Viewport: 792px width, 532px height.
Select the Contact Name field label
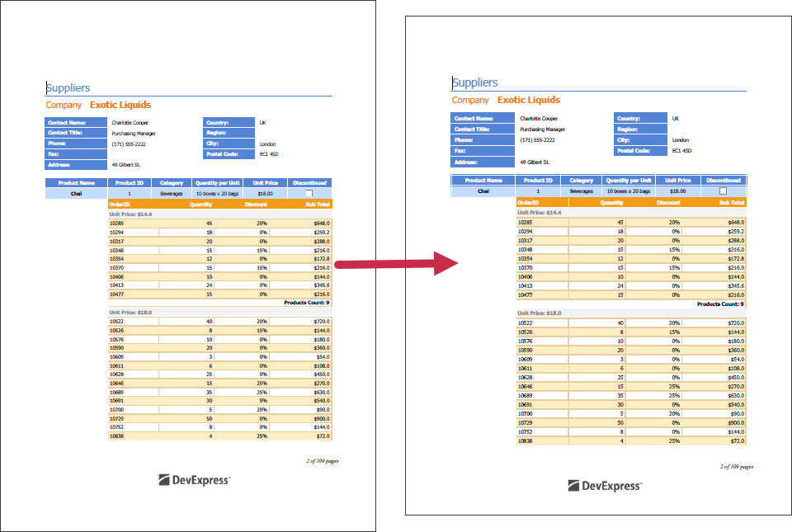click(x=68, y=120)
